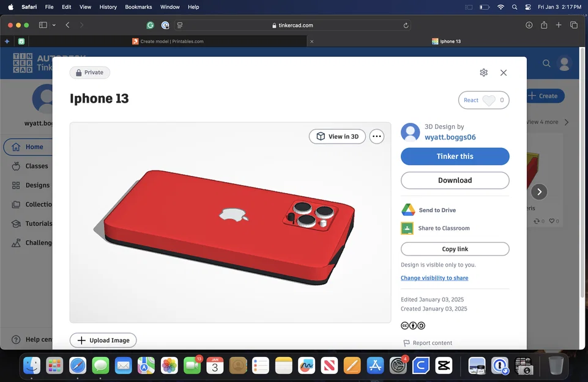Click the clock extension icon in toolbar
The image size is (588, 382).
(x=165, y=25)
